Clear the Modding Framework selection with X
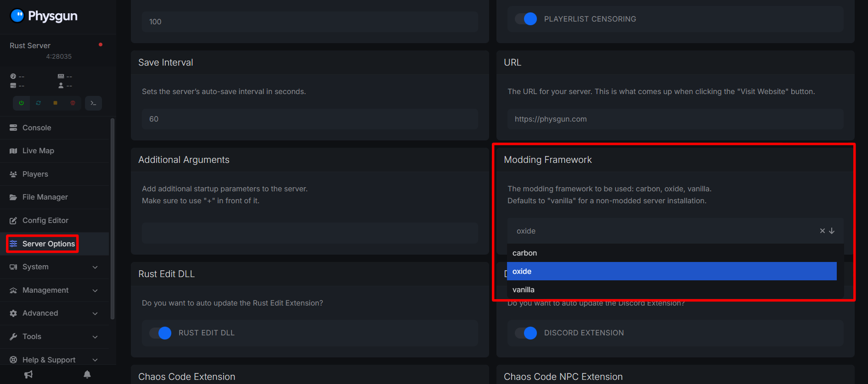The height and width of the screenshot is (384, 868). pyautogui.click(x=822, y=231)
